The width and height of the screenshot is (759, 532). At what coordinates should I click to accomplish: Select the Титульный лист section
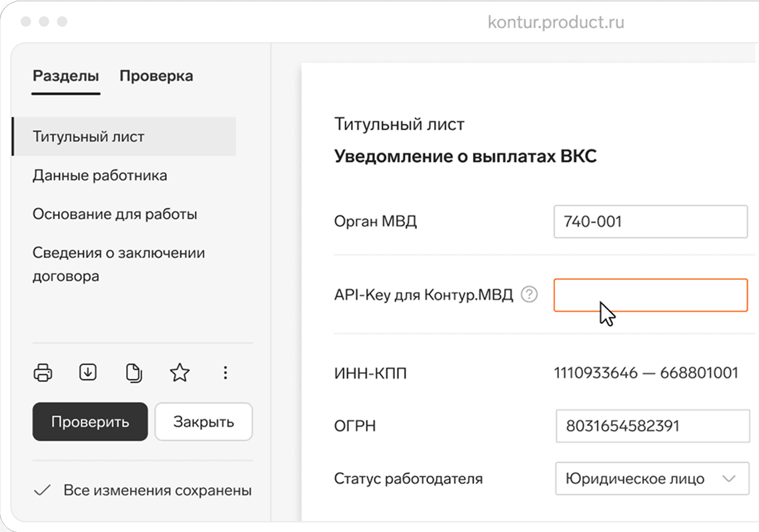pos(90,136)
